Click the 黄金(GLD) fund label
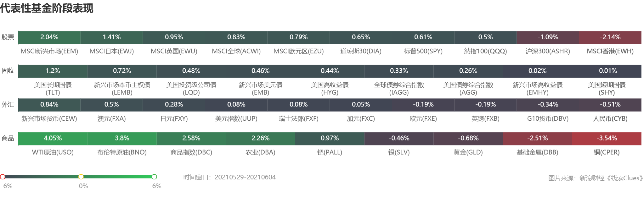This screenshot has width=644, height=197. [468, 152]
